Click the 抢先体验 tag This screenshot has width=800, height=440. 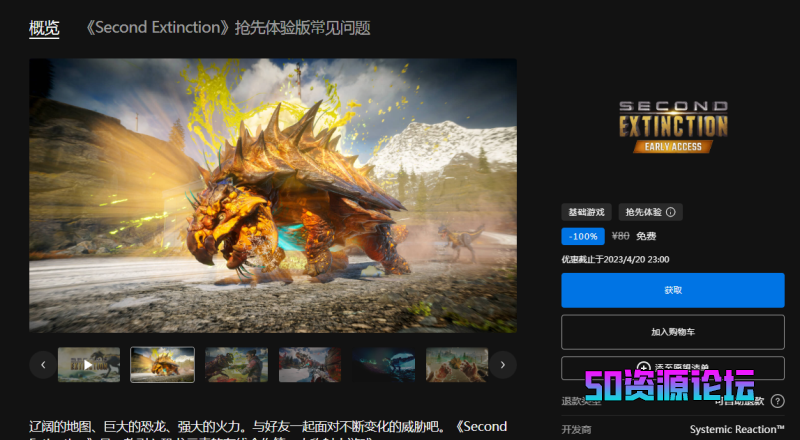(650, 212)
